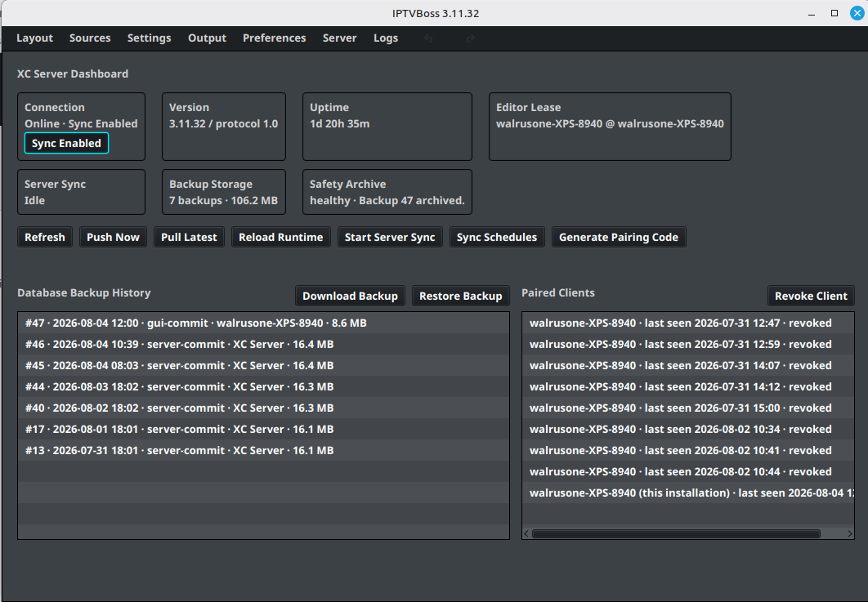
Task: Open the Preferences menu
Action: pos(274,38)
